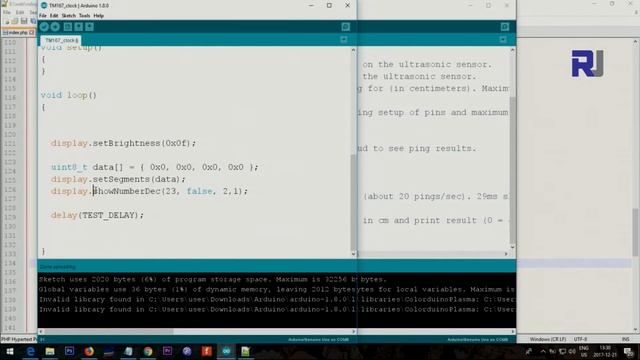The height and width of the screenshot is (360, 640).
Task: Open the Sketch menu in Arduino
Action: [x=69, y=16]
